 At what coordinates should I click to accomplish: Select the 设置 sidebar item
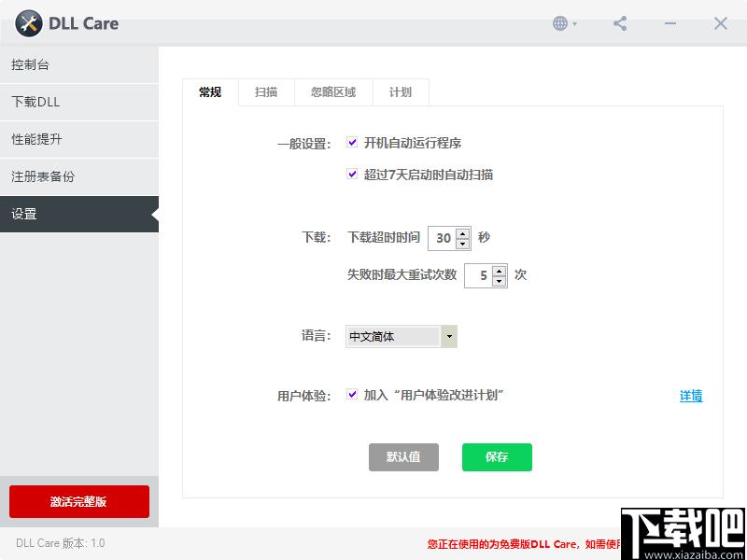click(79, 215)
